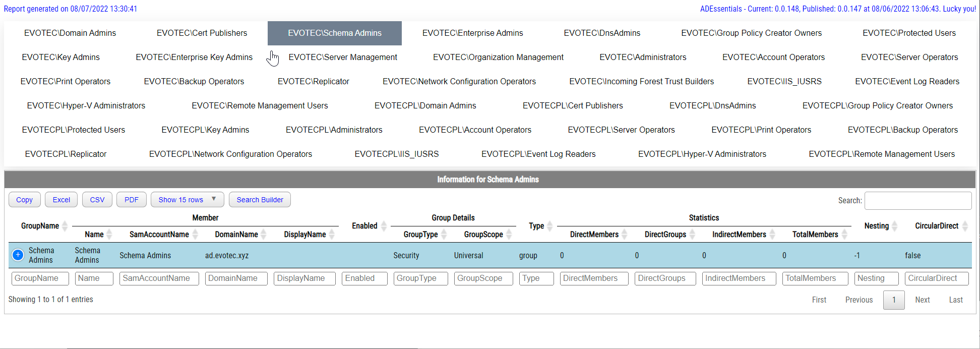
Task: Sort by TotalMembers column arrows
Action: [844, 235]
